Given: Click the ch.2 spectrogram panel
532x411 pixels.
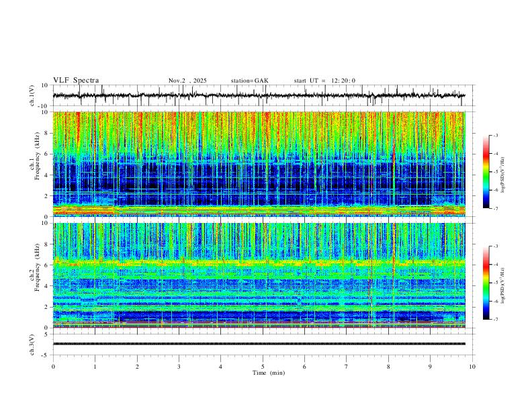Looking at the screenshot, I should pyautogui.click(x=259, y=275).
